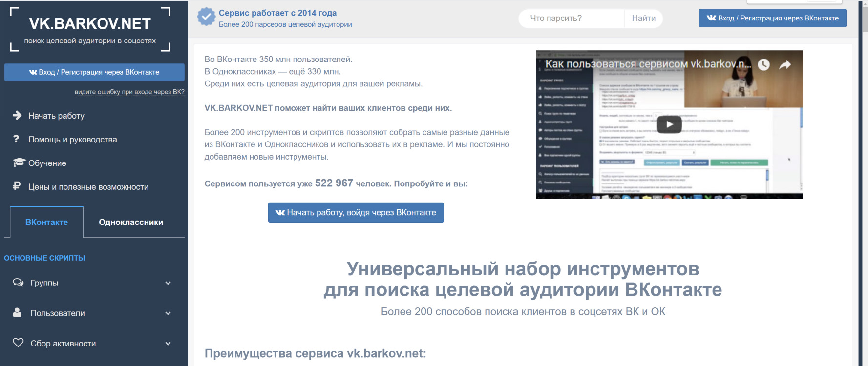Play the tutorial video

click(x=669, y=124)
